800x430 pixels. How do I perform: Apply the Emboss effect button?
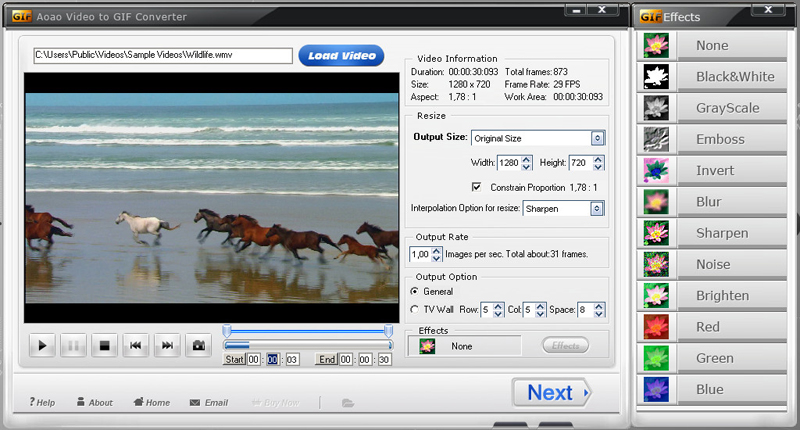[x=732, y=139]
